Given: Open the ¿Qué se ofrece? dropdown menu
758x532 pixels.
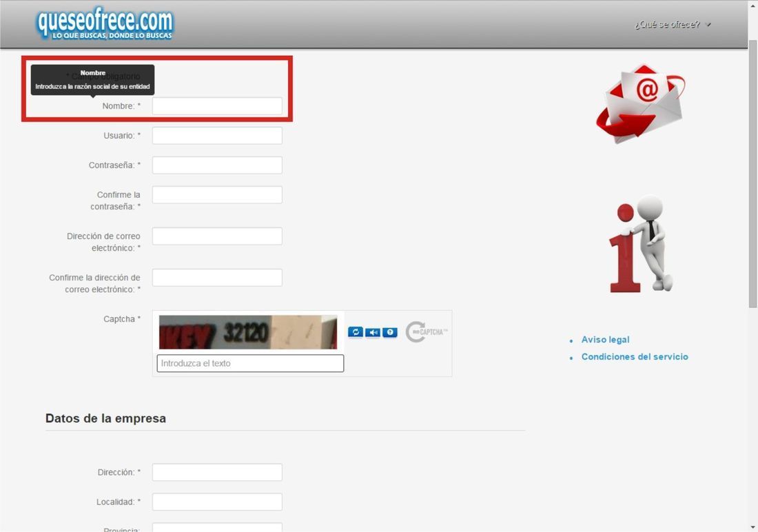Looking at the screenshot, I should [673, 24].
